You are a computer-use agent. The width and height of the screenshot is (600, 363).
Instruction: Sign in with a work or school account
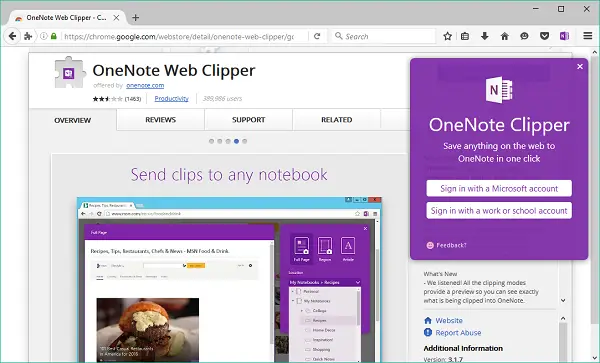point(499,210)
